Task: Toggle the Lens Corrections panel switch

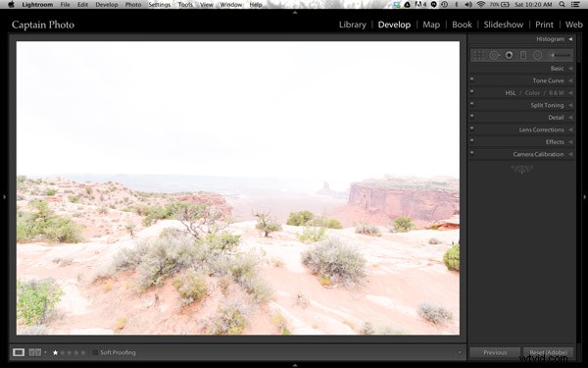Action: pos(471,128)
